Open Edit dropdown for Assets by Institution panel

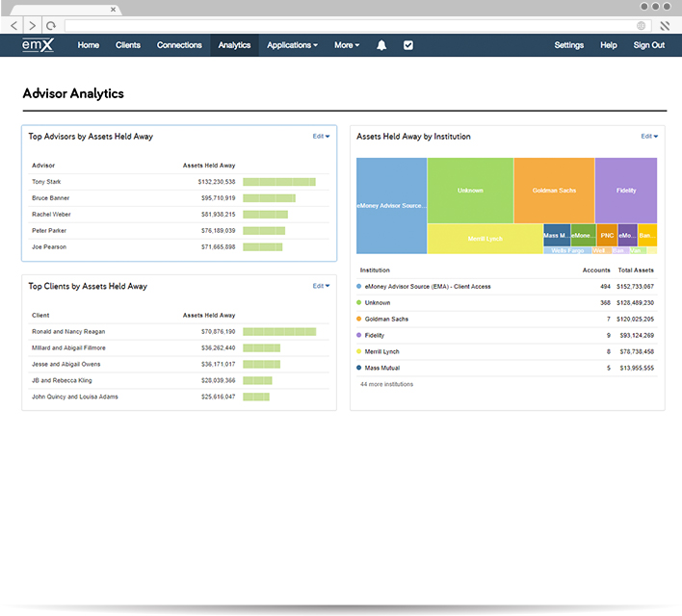[x=649, y=136]
